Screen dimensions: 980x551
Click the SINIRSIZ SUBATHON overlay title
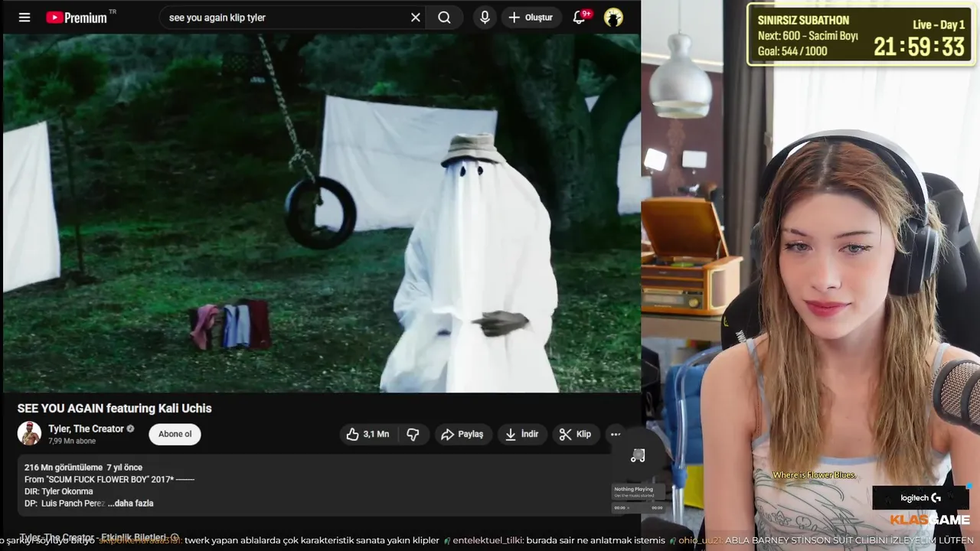(803, 21)
